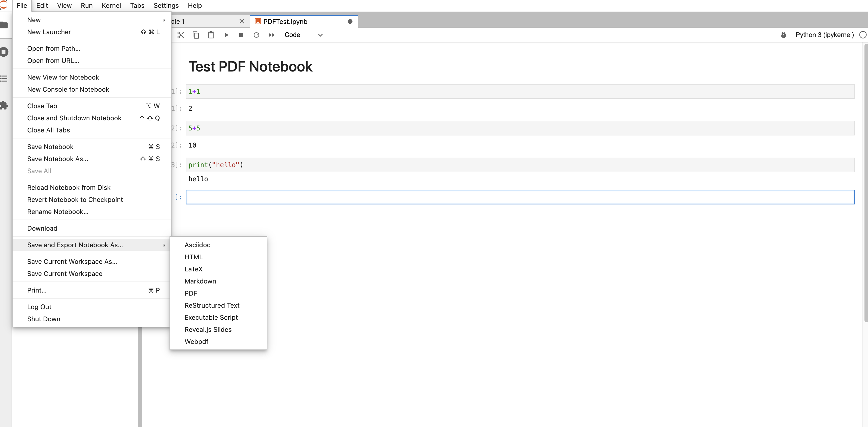
Task: Run the selected cell
Action: pos(226,35)
